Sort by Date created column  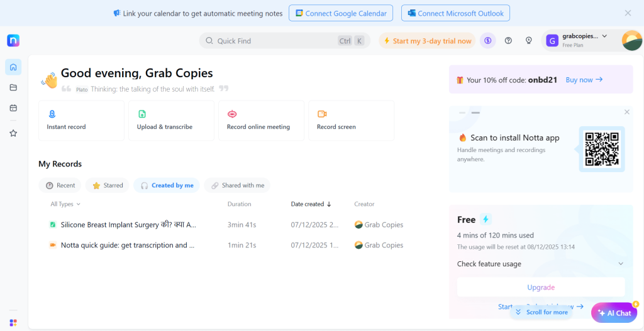[311, 204]
